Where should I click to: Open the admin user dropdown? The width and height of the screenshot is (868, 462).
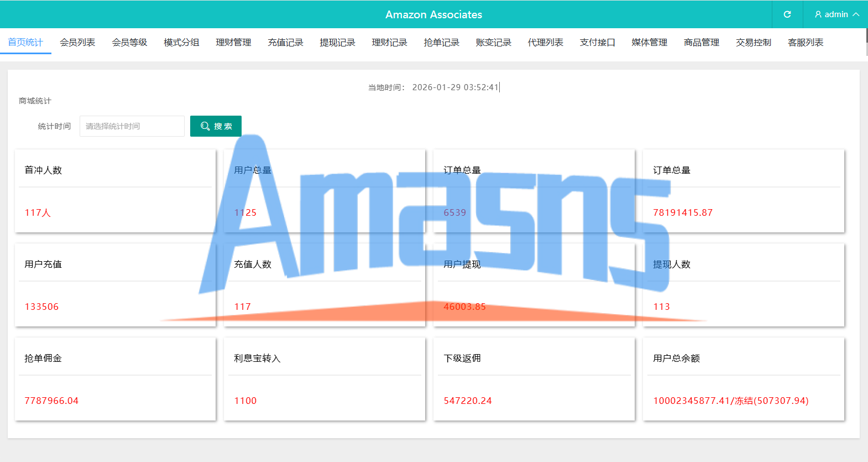coord(836,14)
